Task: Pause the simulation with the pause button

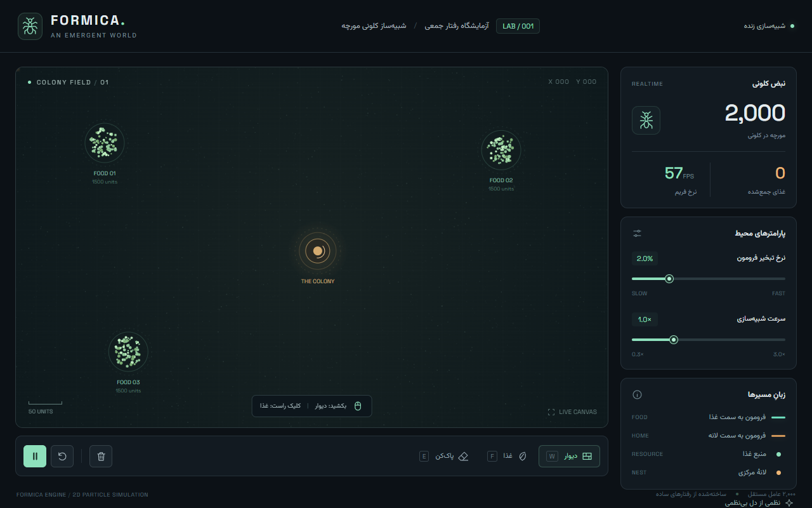Action: 35,456
